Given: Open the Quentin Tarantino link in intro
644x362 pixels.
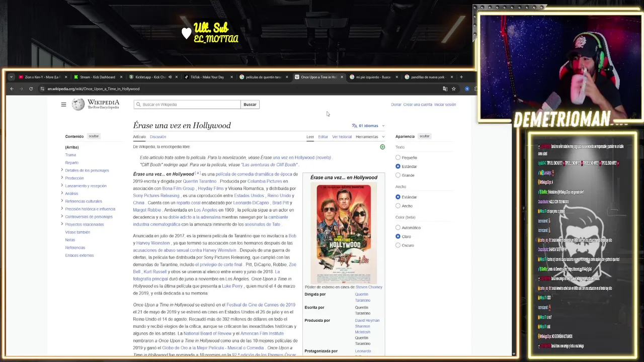Looking at the screenshot, I should (x=199, y=182).
